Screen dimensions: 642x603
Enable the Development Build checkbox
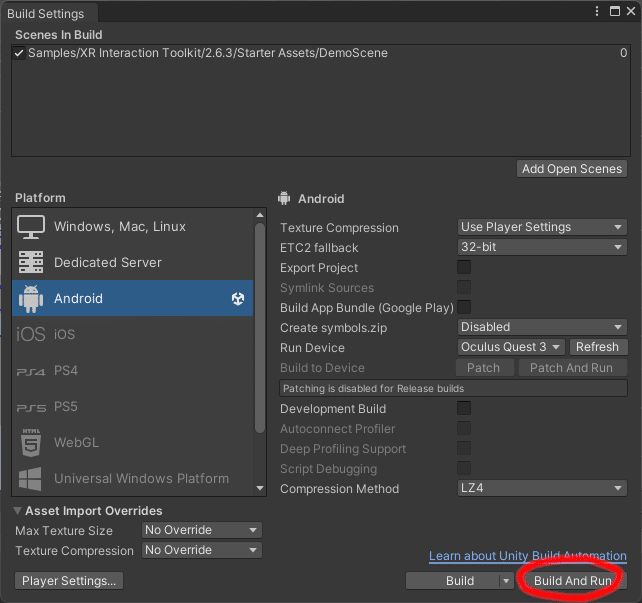(x=464, y=408)
